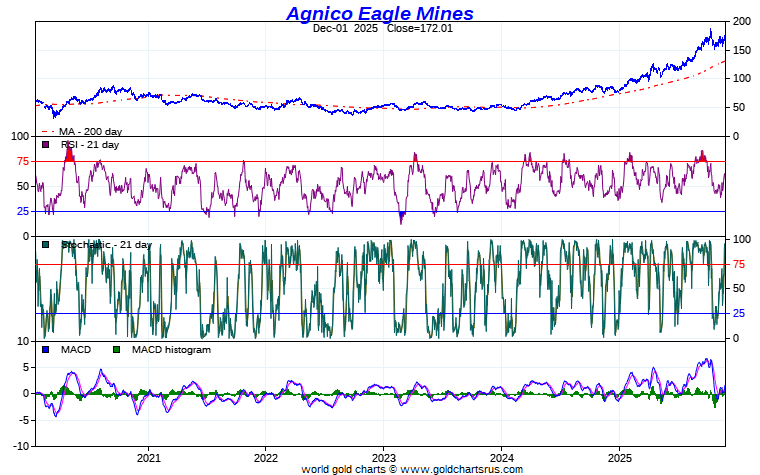Click the -5 MACD axis label
The height and width of the screenshot is (475, 760).
tap(24, 420)
